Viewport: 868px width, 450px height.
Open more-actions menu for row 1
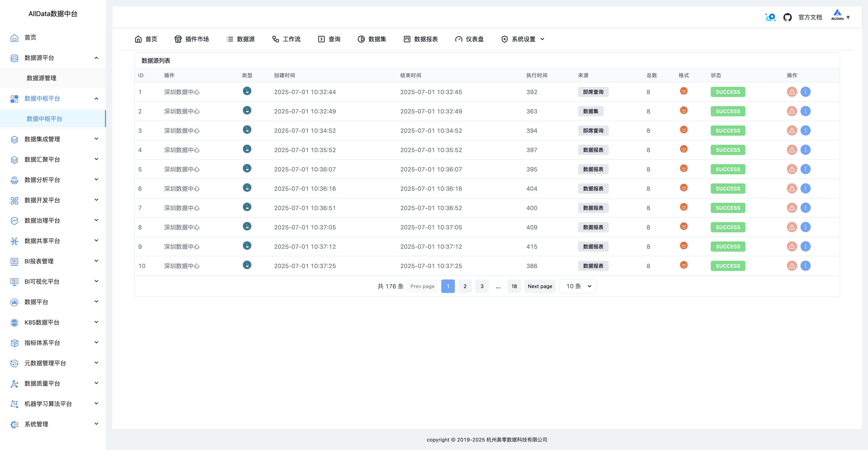805,92
